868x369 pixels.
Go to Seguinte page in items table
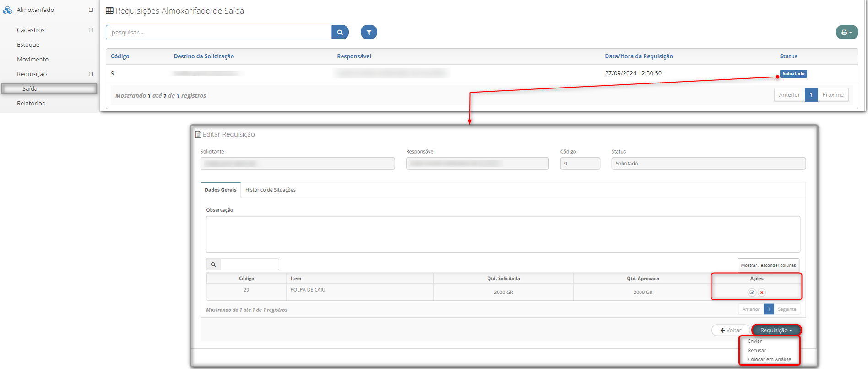[x=787, y=309]
